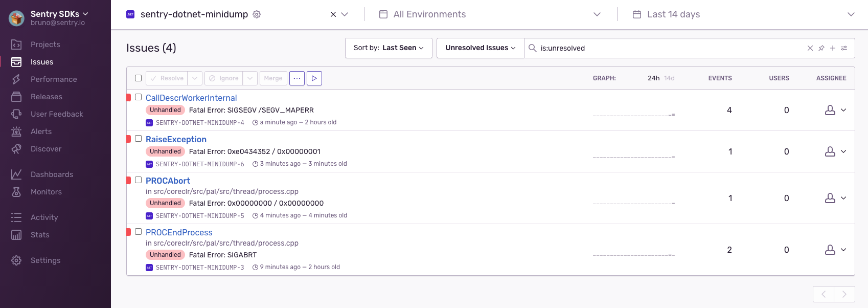
Task: Click the Activity list icon
Action: [16, 217]
